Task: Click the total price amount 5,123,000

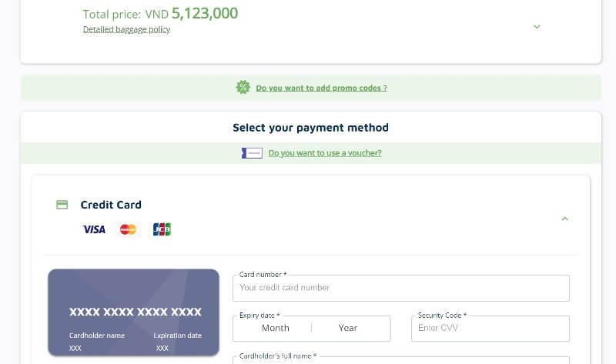Action: (205, 13)
